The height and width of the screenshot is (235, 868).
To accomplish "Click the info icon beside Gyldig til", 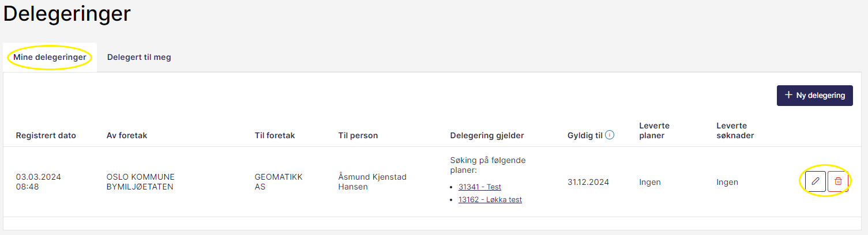I will (610, 135).
